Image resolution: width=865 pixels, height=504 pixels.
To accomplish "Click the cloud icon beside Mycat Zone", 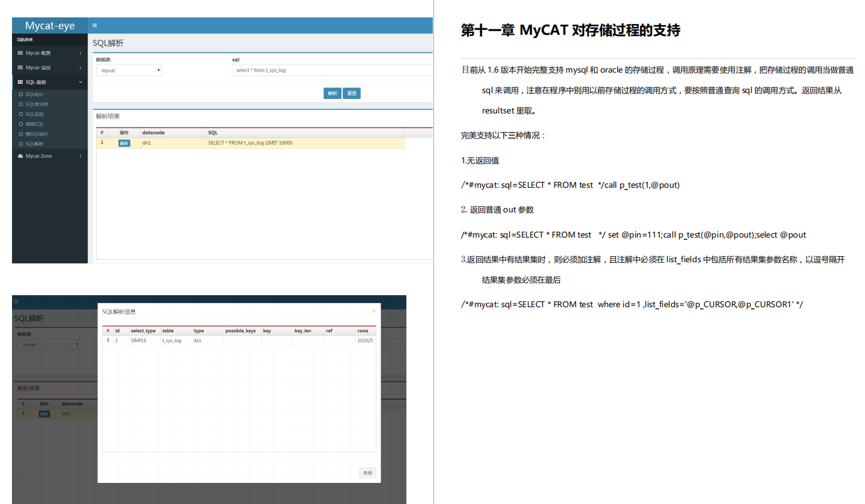I will pos(20,156).
